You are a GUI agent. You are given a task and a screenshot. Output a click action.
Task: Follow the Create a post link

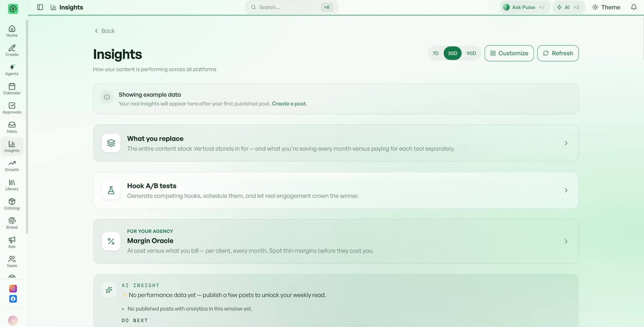click(x=289, y=104)
